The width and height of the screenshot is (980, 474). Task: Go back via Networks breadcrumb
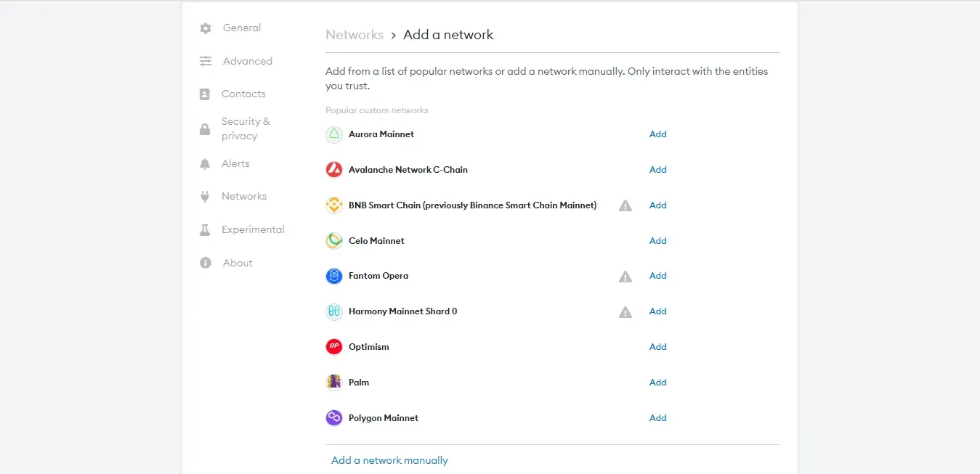pos(355,35)
